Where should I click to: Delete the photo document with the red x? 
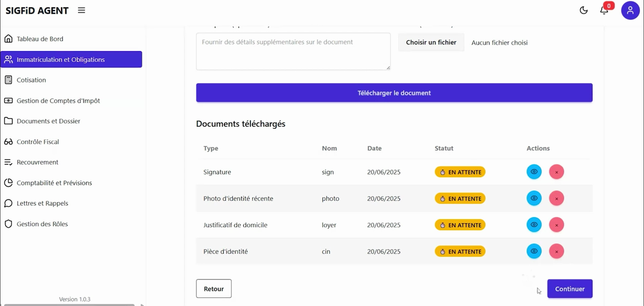(x=556, y=198)
